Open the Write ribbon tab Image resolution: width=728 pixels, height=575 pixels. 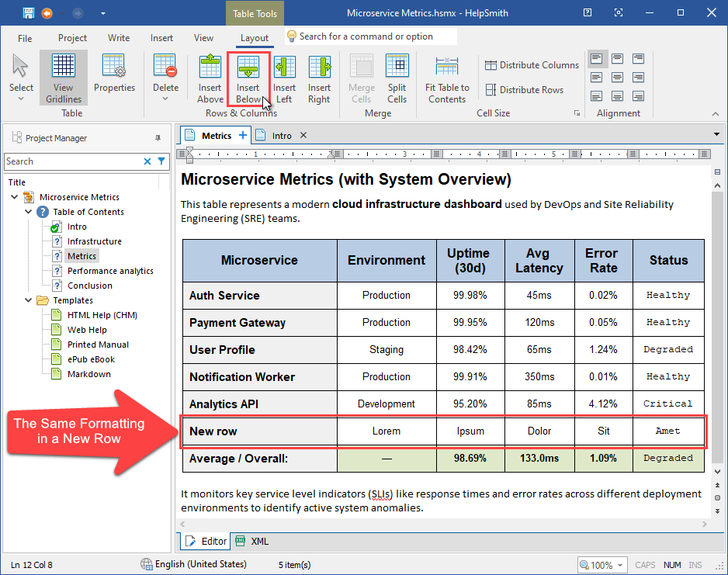point(119,38)
